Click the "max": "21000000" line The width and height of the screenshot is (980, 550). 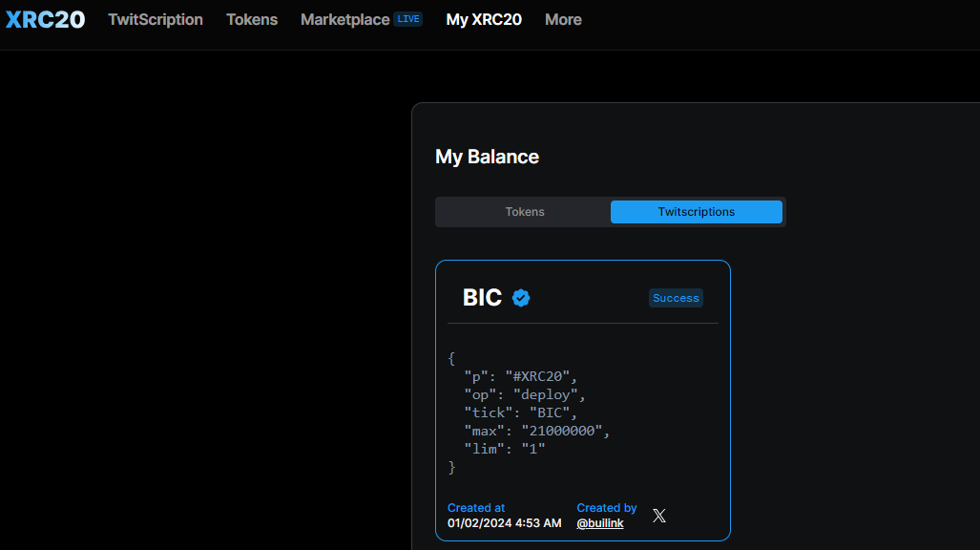[x=536, y=431]
